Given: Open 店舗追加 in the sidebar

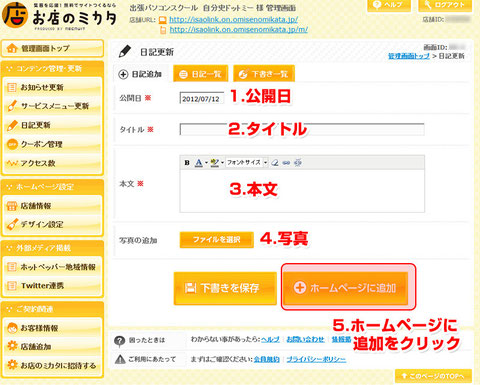Looking at the screenshot, I should point(52,347).
